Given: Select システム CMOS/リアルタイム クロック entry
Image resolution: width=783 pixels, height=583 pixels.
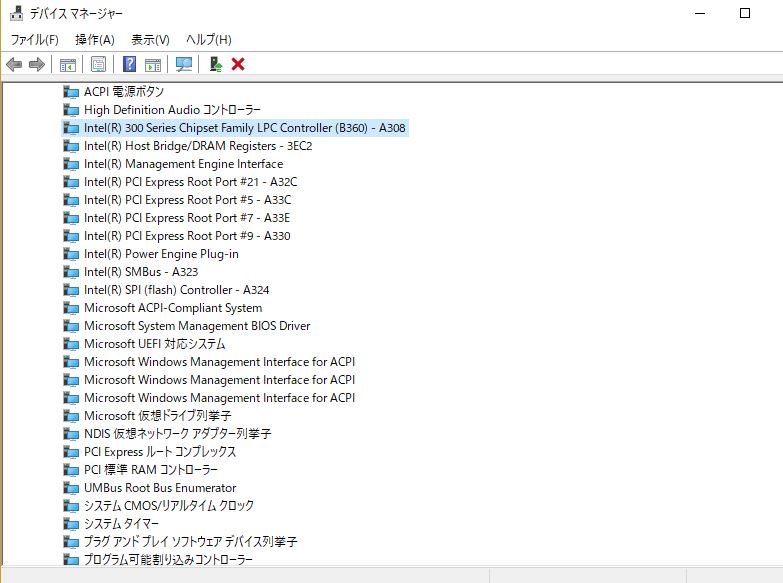Looking at the screenshot, I should tap(169, 506).
